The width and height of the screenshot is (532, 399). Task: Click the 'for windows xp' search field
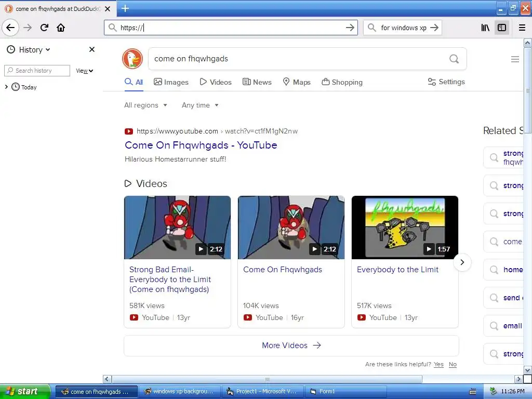tap(403, 28)
